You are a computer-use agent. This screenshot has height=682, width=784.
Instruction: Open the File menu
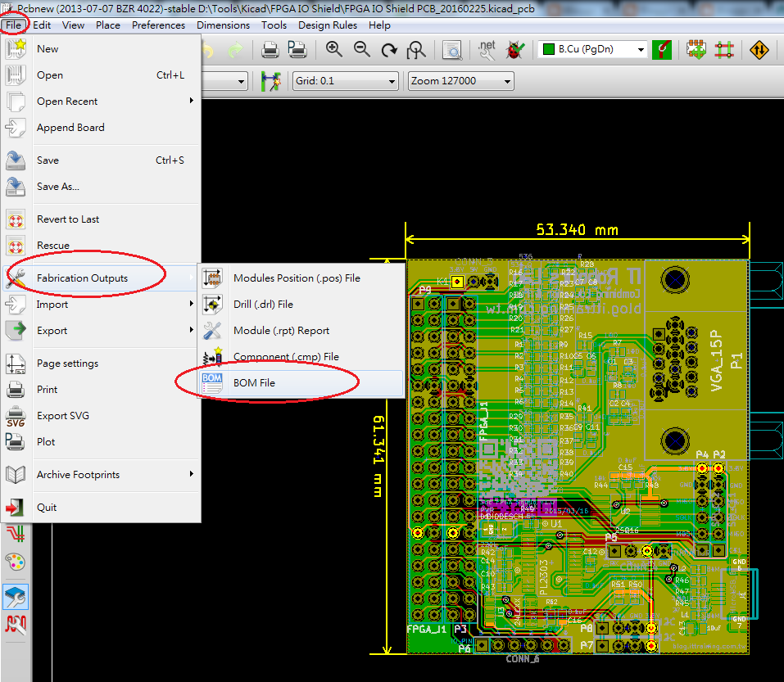pyautogui.click(x=13, y=25)
